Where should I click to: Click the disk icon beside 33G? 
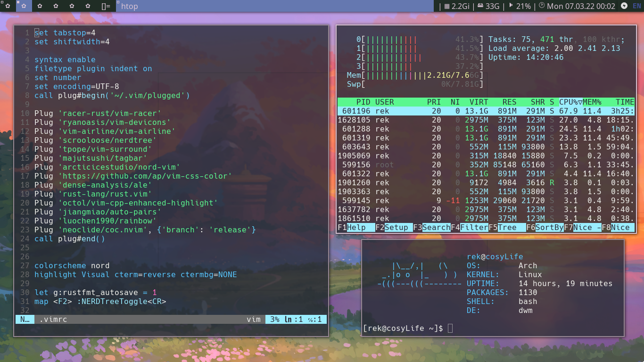(x=480, y=6)
